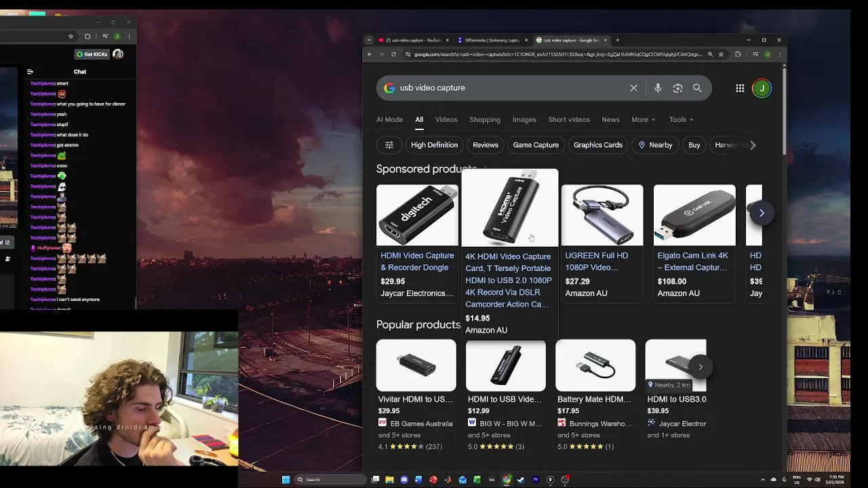This screenshot has height=488, width=868.
Task: Expand the Tools dropdown
Action: [x=682, y=120]
